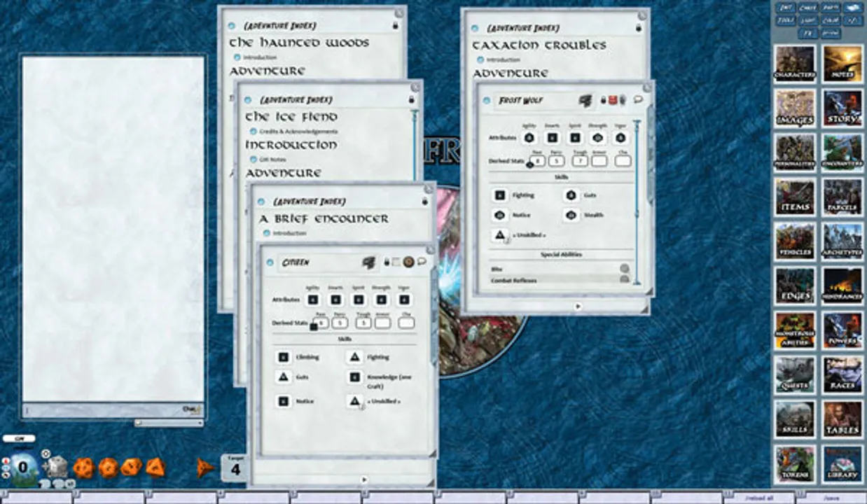Image resolution: width=867 pixels, height=504 pixels.
Task: Click the Party button in the top toolbar
Action: point(830,8)
